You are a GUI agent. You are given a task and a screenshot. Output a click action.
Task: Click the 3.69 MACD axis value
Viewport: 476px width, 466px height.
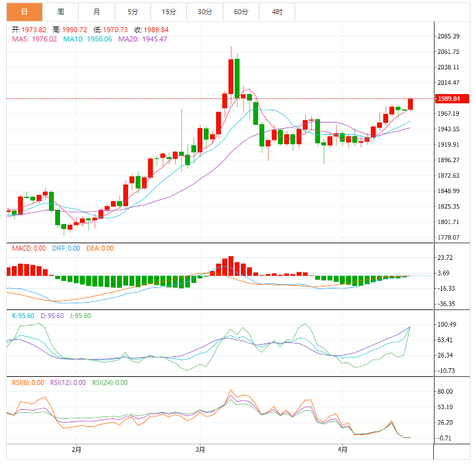(x=444, y=273)
